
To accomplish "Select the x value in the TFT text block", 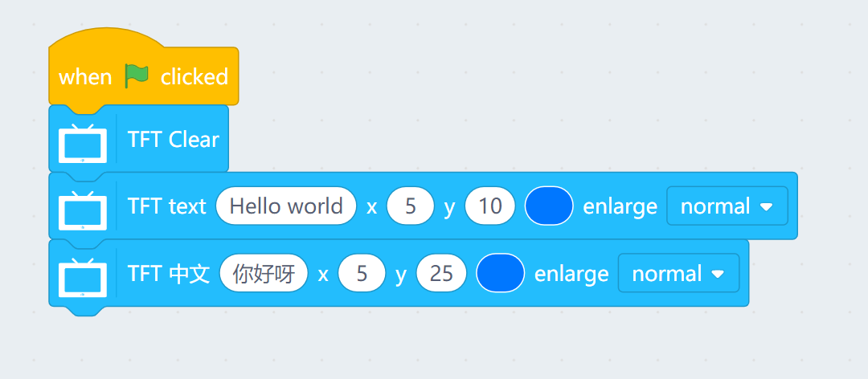I will (x=411, y=206).
